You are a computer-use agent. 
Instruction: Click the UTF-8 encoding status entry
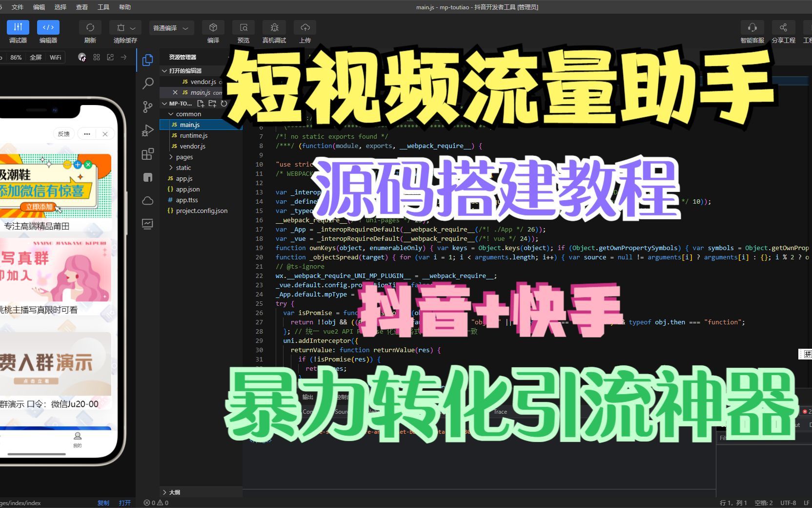tap(788, 503)
